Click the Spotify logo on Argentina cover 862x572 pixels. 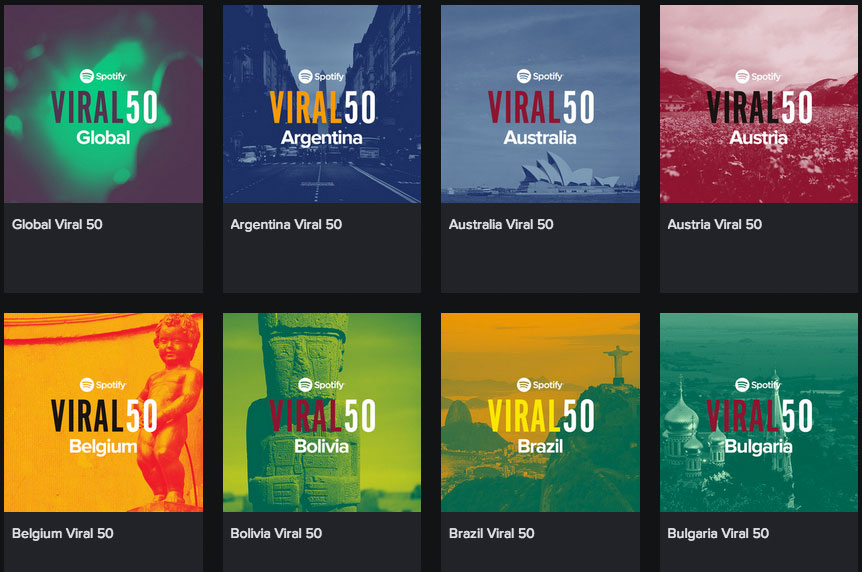coord(322,76)
